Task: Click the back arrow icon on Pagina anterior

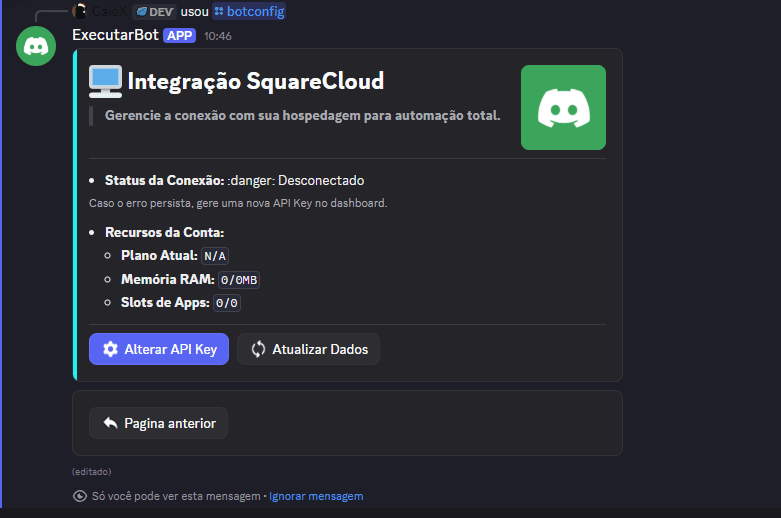Action: 111,423
